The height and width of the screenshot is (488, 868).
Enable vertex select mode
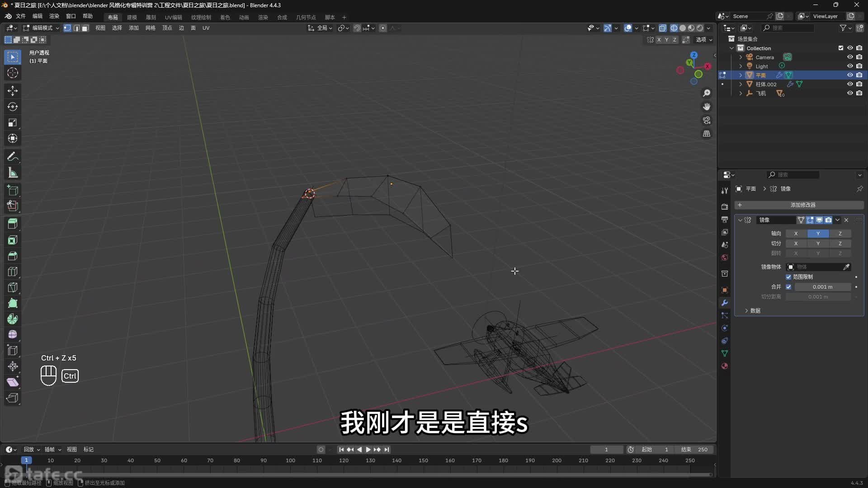click(x=67, y=28)
